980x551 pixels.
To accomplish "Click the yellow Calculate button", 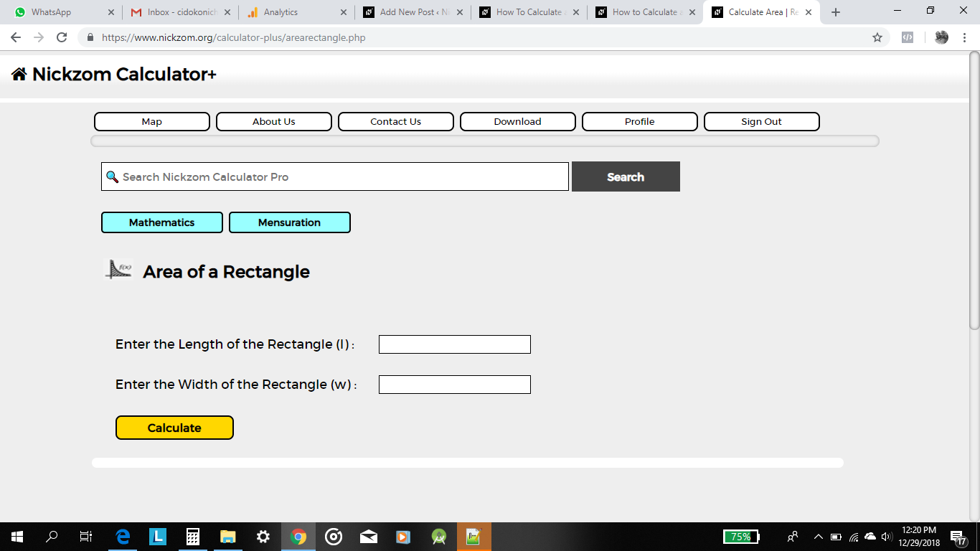I will click(x=174, y=428).
